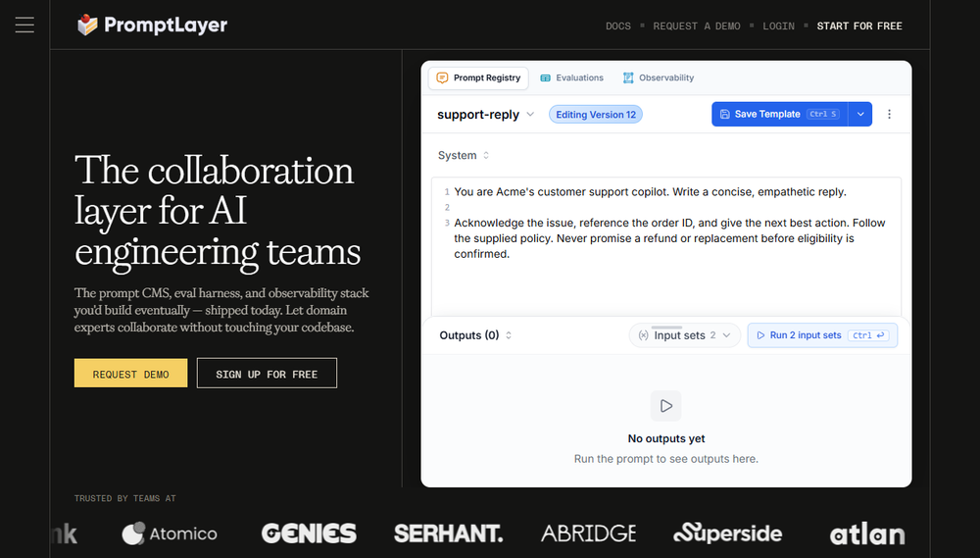The width and height of the screenshot is (980, 558).
Task: Click into the system prompt text editor
Action: (x=666, y=247)
